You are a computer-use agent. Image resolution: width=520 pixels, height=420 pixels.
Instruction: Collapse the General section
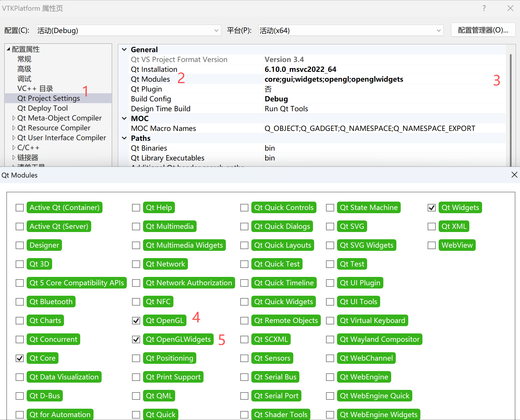pyautogui.click(x=124, y=50)
